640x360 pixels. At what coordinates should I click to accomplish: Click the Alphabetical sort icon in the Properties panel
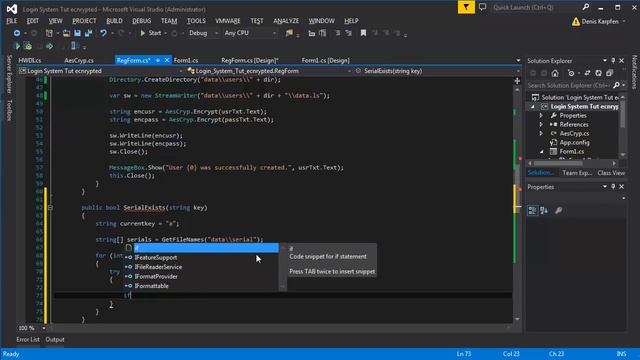pos(544,210)
